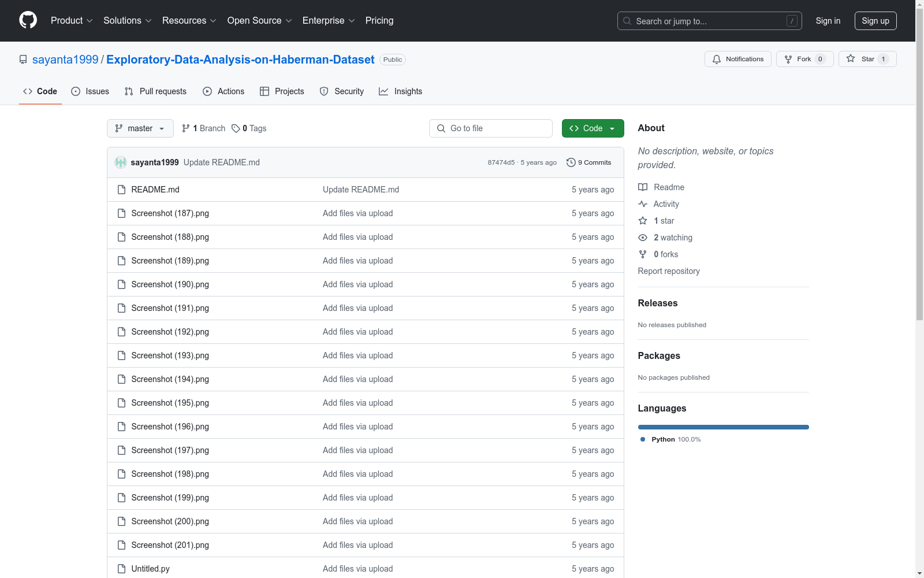Image resolution: width=924 pixels, height=578 pixels.
Task: Click the branch icon beside 1 Branch
Action: click(x=186, y=128)
